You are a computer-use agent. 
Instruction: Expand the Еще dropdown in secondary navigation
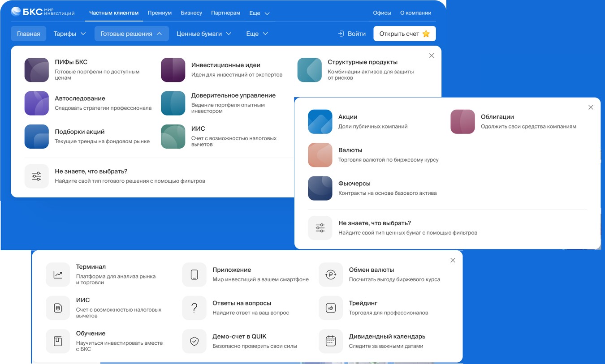(x=257, y=34)
